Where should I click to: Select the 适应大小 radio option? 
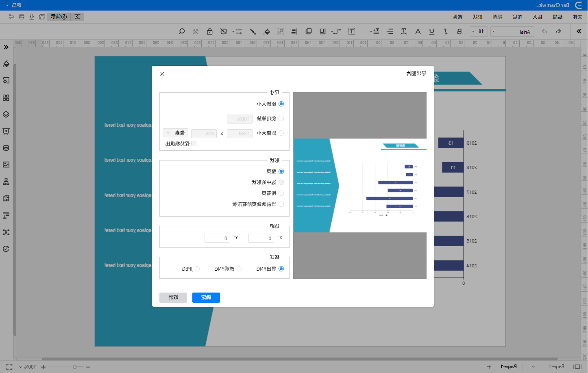pyautogui.click(x=281, y=133)
